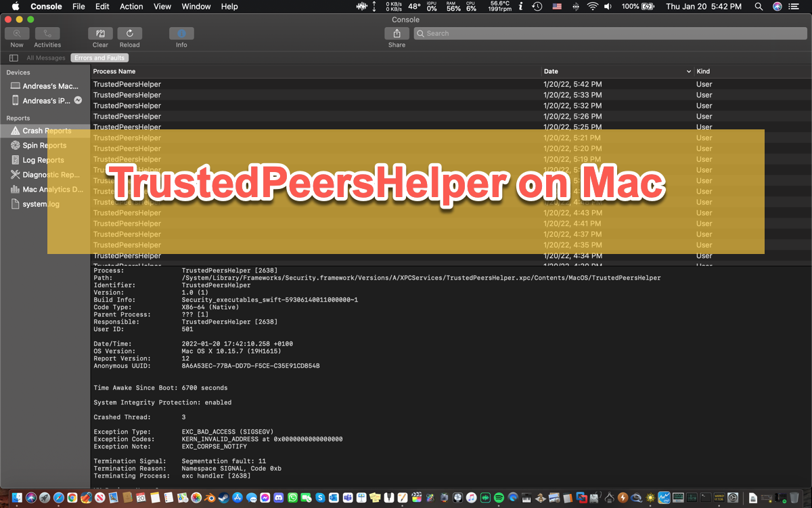Select the crash row dated 5:33 PM
Screen dimensions: 812x508
point(451,95)
